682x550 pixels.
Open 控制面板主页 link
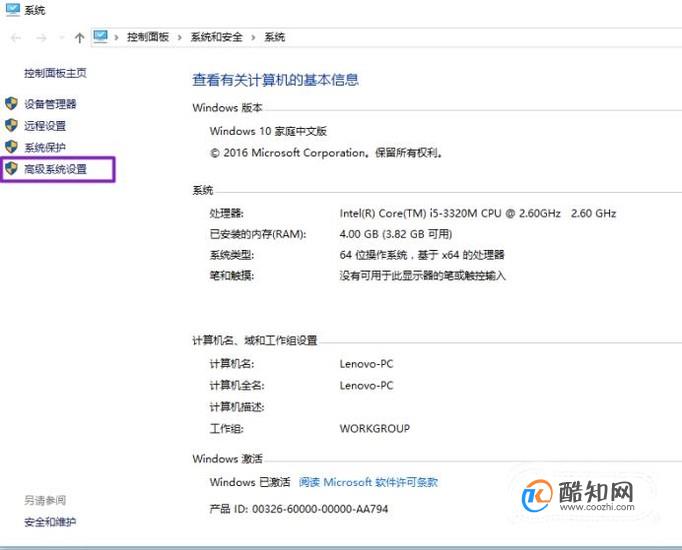click(55, 73)
